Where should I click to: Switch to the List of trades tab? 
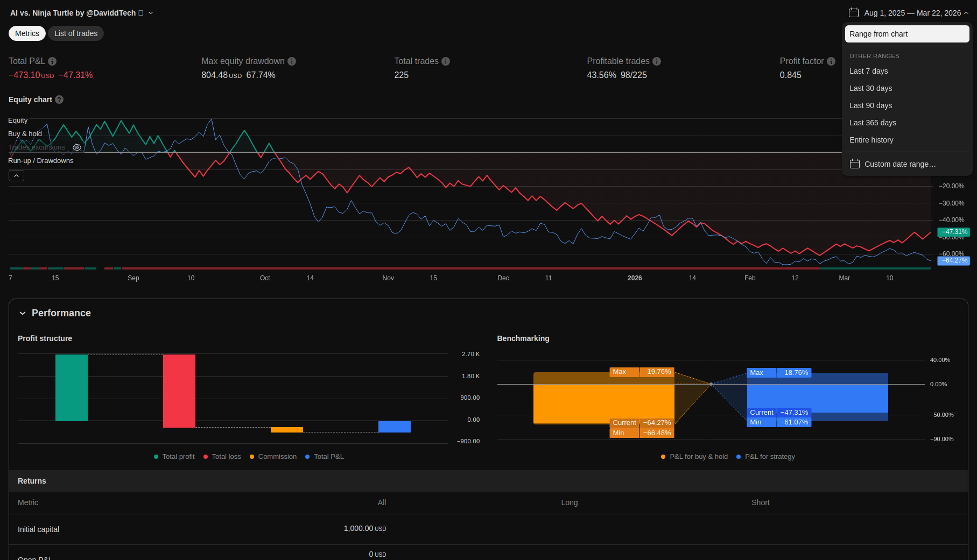pyautogui.click(x=76, y=33)
